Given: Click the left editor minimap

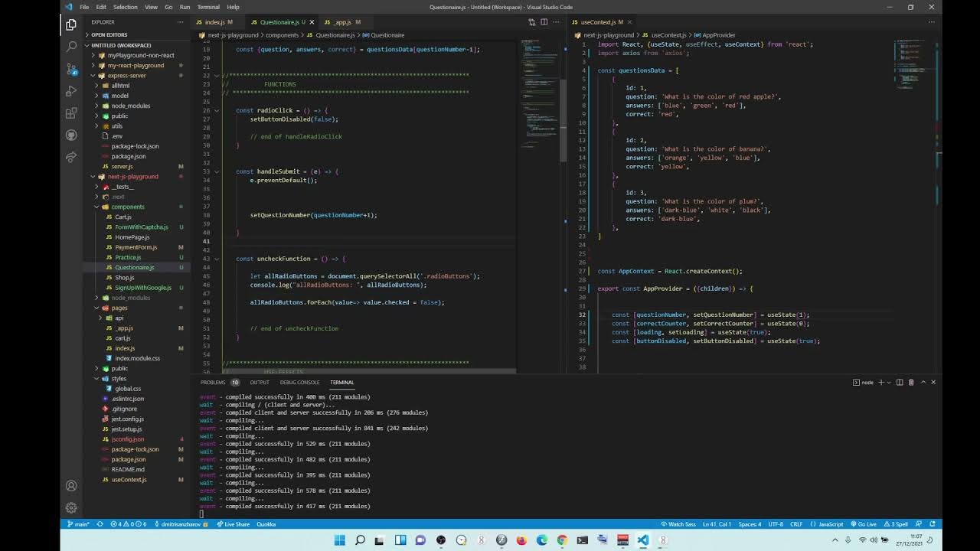Looking at the screenshot, I should pos(541,92).
